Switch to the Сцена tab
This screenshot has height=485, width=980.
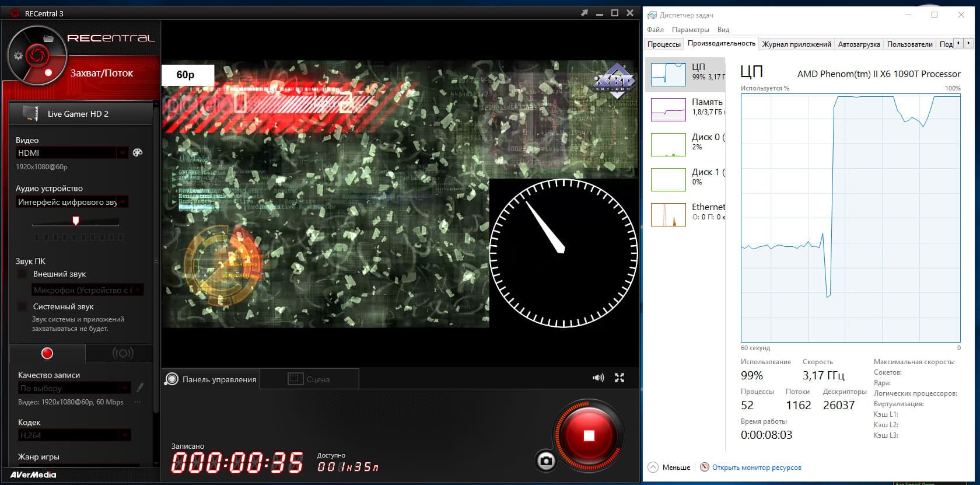click(x=309, y=379)
